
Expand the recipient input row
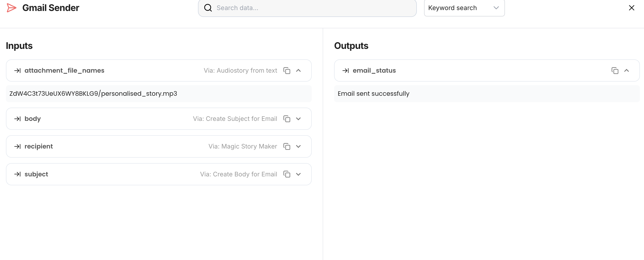[x=298, y=146]
